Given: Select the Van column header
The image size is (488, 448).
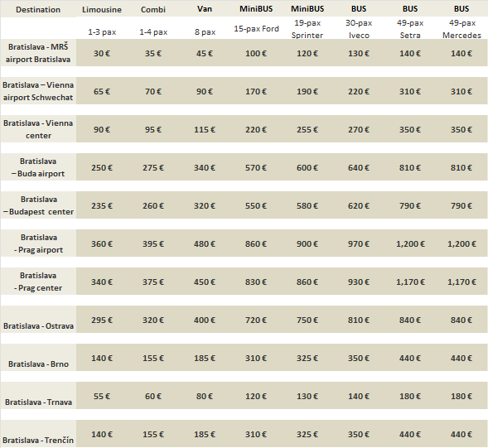Looking at the screenshot, I should (x=205, y=9).
